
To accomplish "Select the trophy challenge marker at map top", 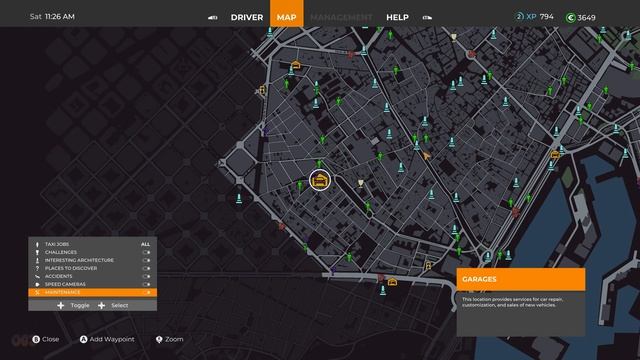I will (453, 38).
